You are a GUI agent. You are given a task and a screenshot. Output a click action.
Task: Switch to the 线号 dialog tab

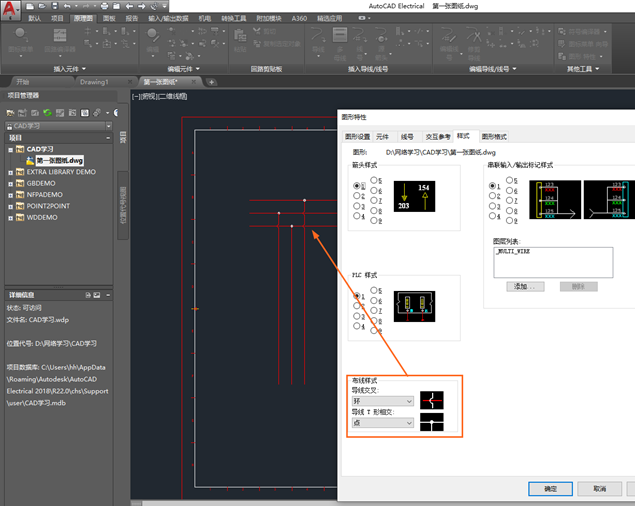(x=407, y=137)
